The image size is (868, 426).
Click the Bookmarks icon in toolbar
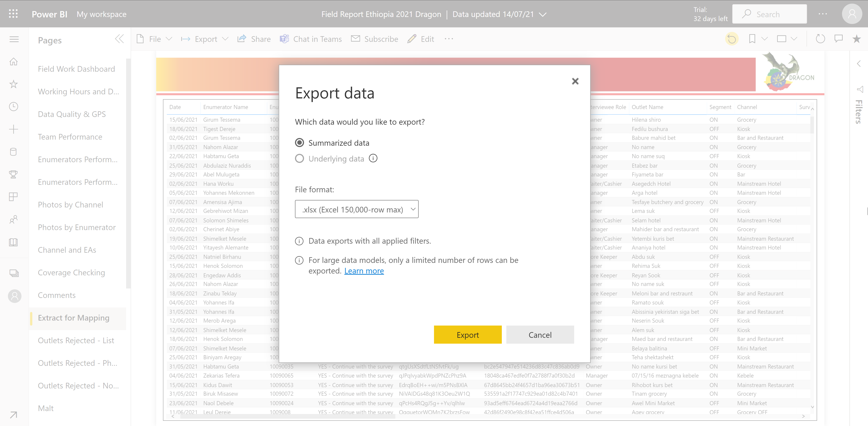pyautogui.click(x=752, y=39)
